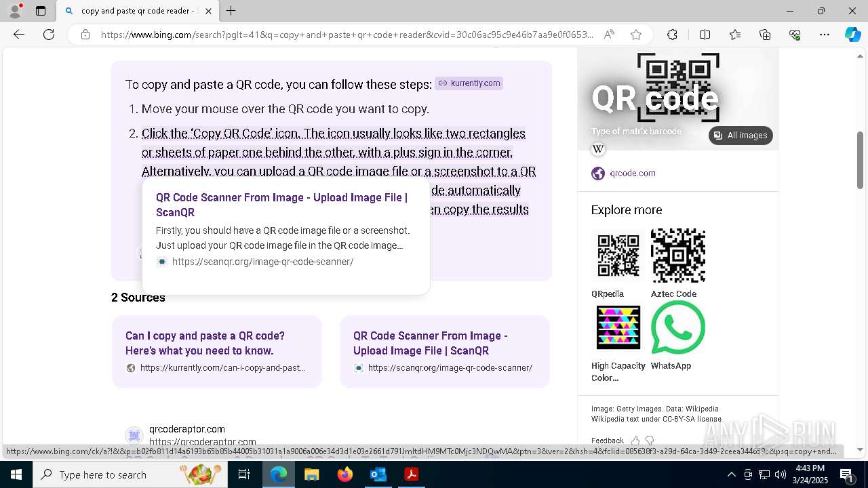Open scanqr.org URL in popup card
868x488 pixels.
tap(262, 262)
